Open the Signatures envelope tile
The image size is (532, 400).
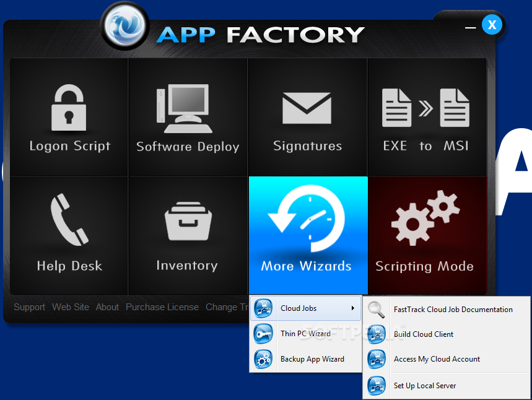click(307, 116)
